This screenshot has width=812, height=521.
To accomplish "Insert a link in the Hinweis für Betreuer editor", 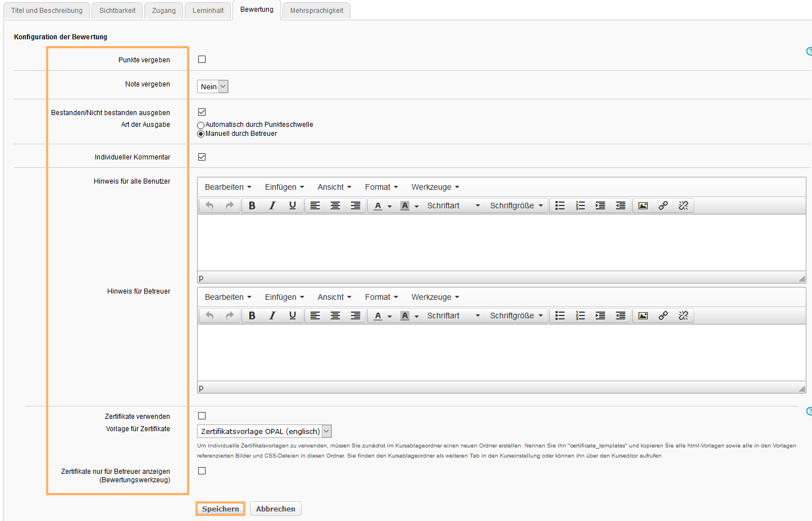I will [663, 316].
